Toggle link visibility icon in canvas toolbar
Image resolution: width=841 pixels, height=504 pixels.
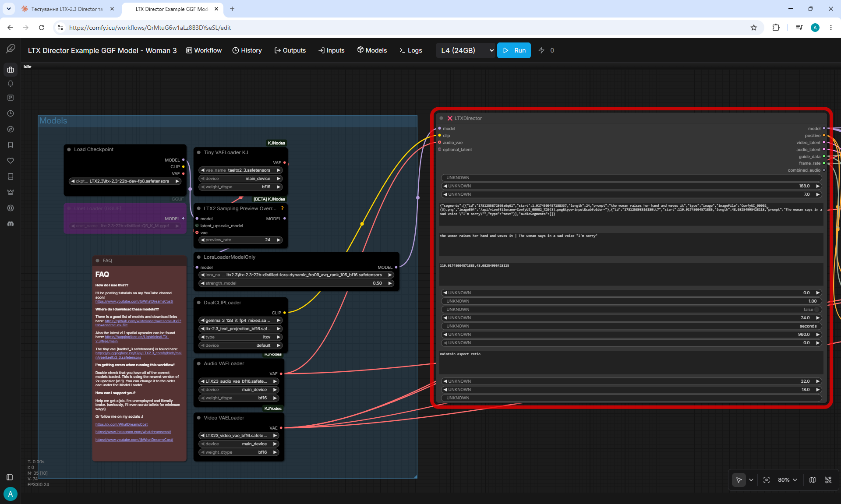[828, 480]
